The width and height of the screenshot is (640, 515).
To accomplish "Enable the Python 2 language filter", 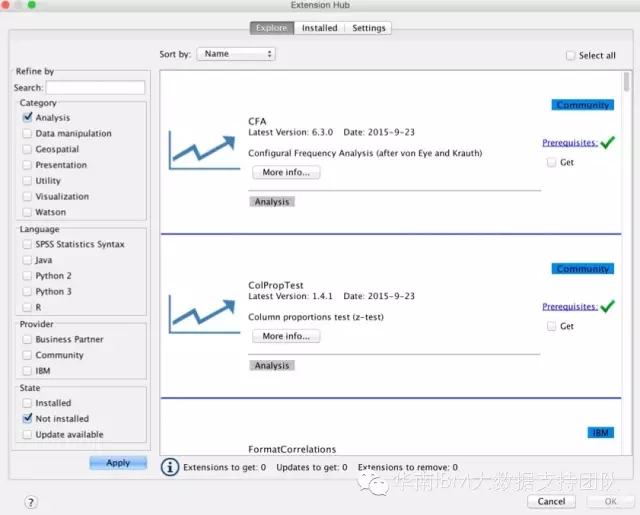I will click(x=27, y=275).
